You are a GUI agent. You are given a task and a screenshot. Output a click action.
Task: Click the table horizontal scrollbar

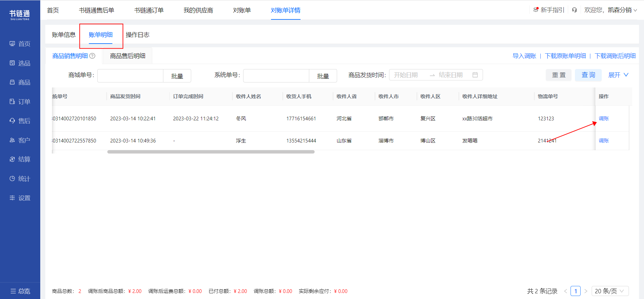pos(211,152)
